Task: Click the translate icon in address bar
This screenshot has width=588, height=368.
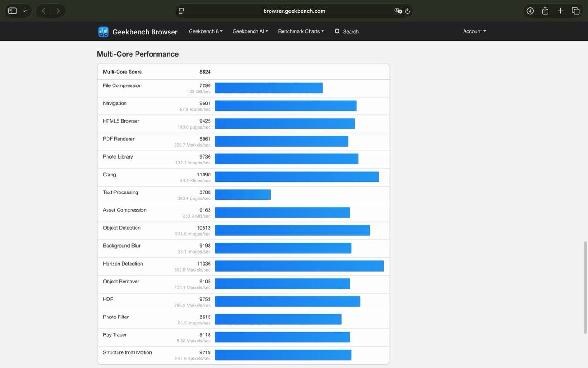Action: [x=398, y=11]
